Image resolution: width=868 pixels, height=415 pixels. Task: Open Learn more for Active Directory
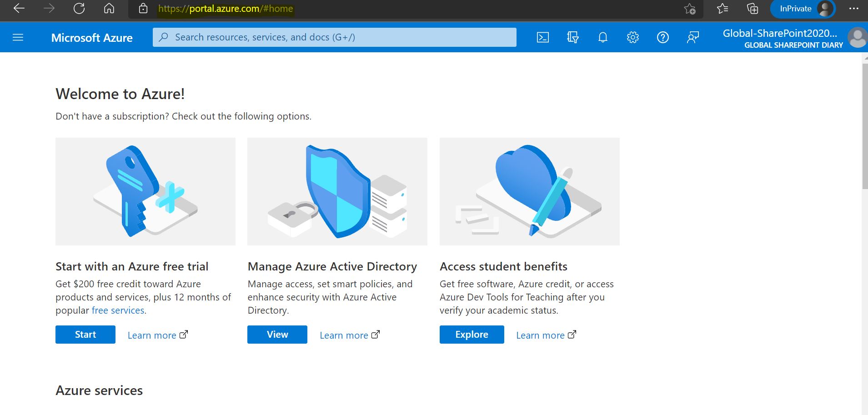pyautogui.click(x=349, y=335)
